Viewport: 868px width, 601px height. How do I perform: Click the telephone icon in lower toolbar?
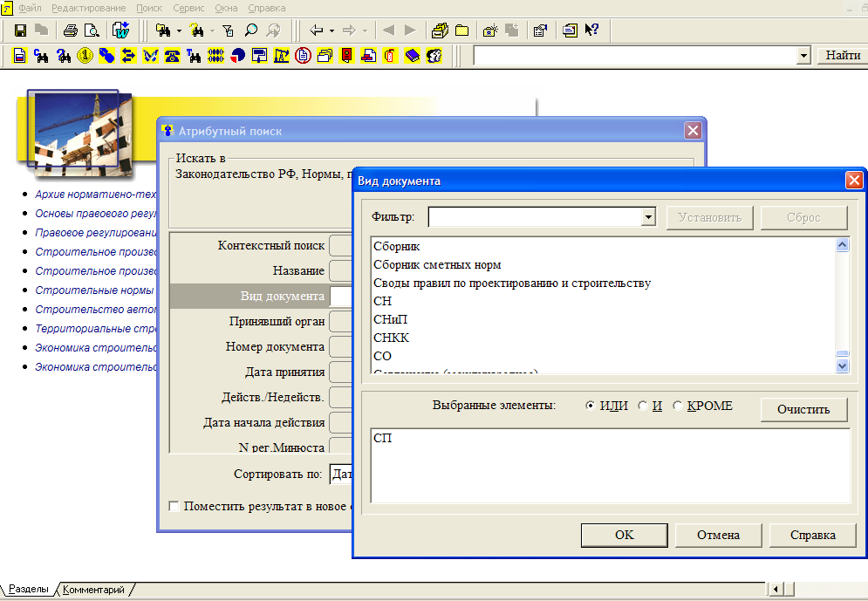point(172,55)
